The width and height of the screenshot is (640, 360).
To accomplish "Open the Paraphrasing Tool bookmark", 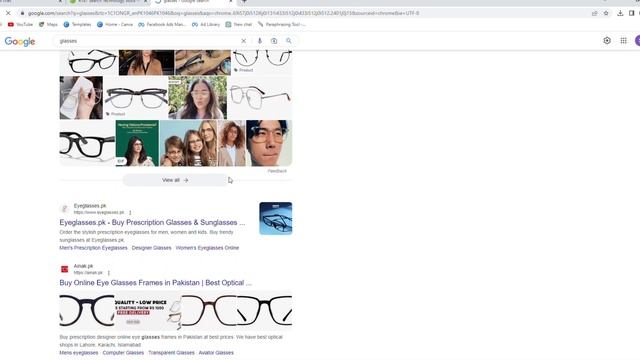I will pos(282,24).
